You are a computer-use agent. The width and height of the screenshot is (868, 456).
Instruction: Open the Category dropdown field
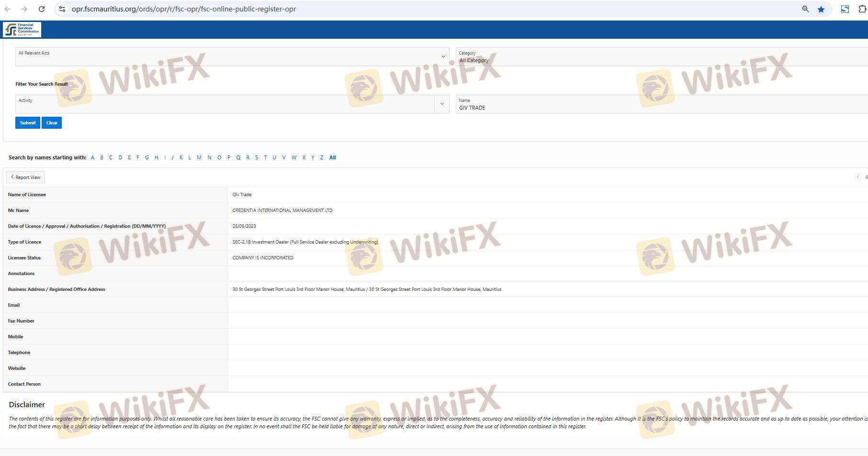coord(661,57)
